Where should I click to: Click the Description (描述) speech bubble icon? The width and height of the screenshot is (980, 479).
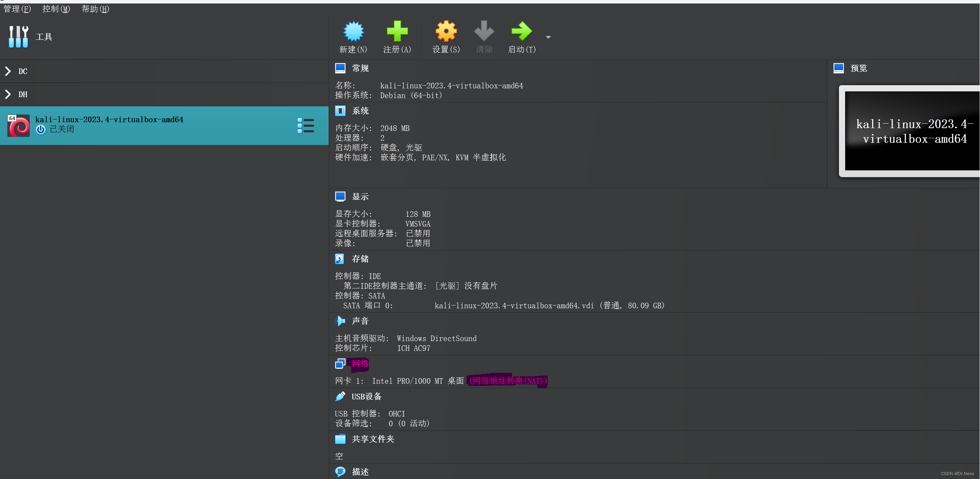click(x=340, y=472)
